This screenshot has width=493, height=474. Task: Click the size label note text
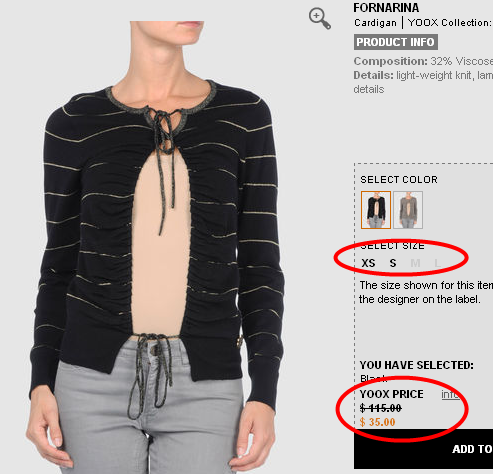pyautogui.click(x=426, y=292)
